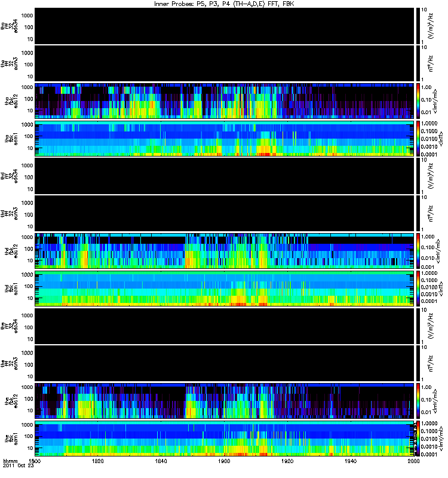
Task: Click the tha fbk scm1 spectrogram panel
Action: [225, 139]
